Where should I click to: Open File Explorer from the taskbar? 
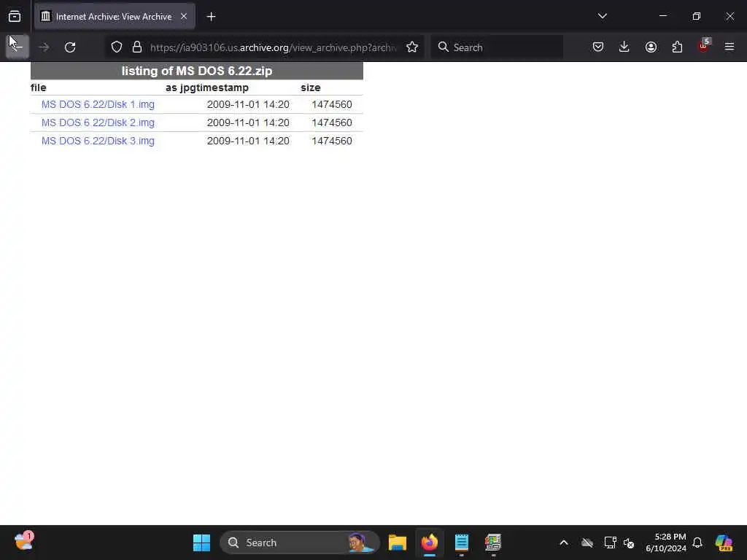pyautogui.click(x=398, y=542)
